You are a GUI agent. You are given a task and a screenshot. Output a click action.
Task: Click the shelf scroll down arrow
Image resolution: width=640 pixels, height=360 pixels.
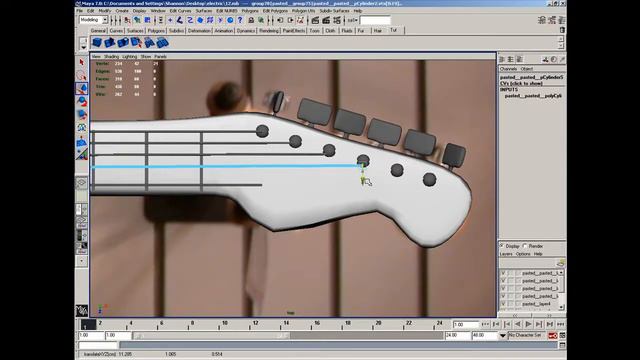click(561, 46)
